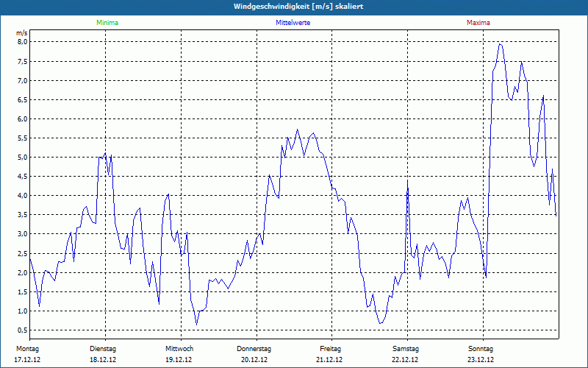Viewport: 588px width, 368px height.
Task: Click the 1,0 y-axis value
Action: 23,311
